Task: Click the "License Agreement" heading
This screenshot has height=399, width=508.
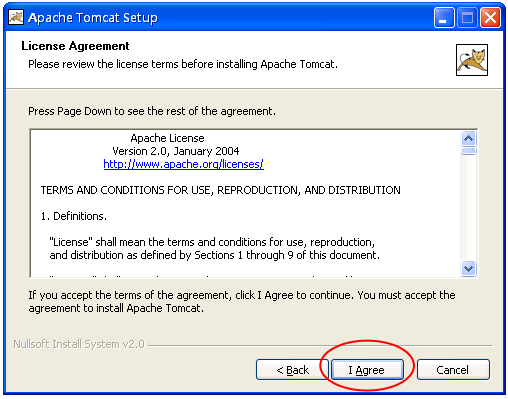Action: [75, 46]
